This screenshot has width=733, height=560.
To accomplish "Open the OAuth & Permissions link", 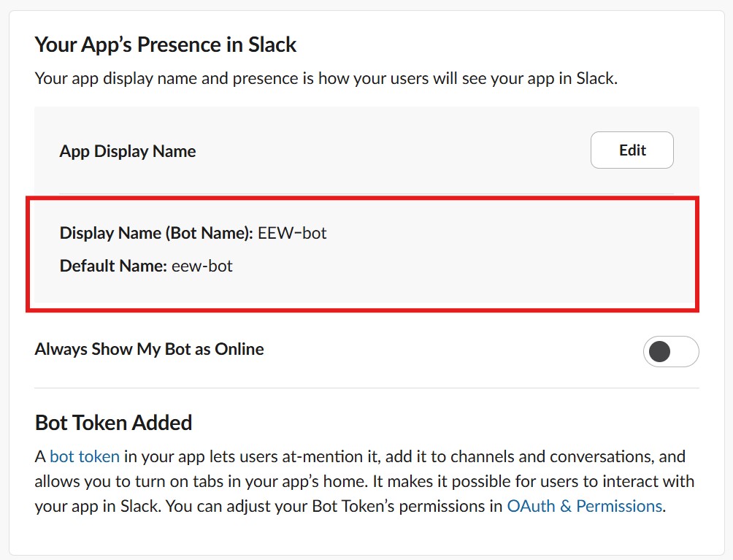I will (x=584, y=506).
